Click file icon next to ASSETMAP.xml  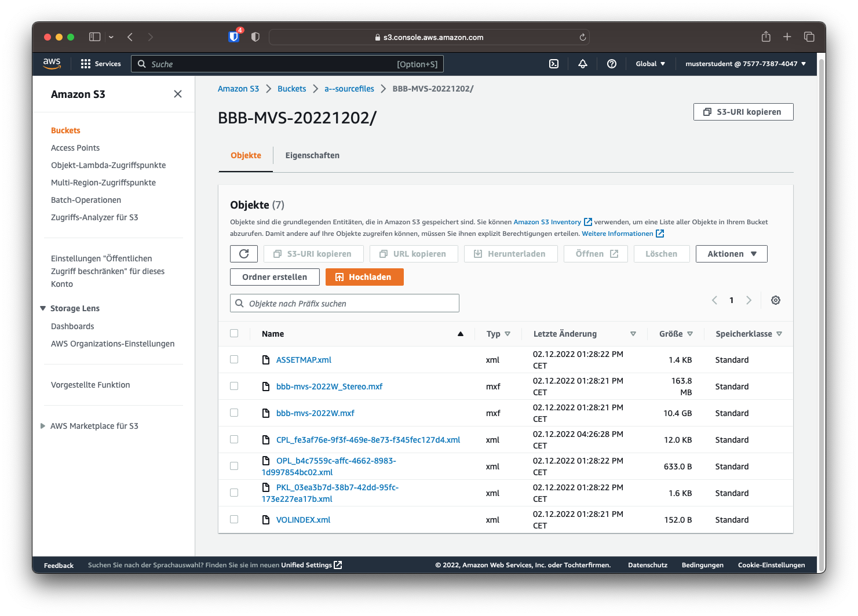[266, 360]
